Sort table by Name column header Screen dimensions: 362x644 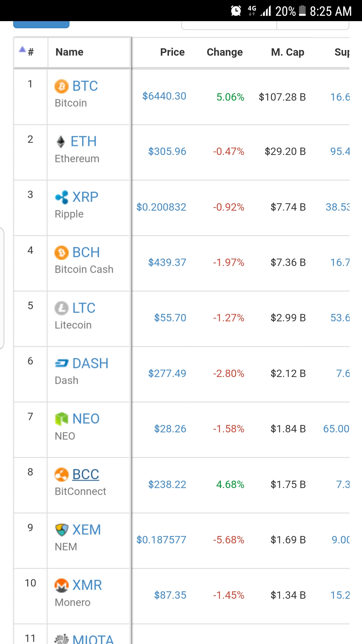click(x=69, y=52)
